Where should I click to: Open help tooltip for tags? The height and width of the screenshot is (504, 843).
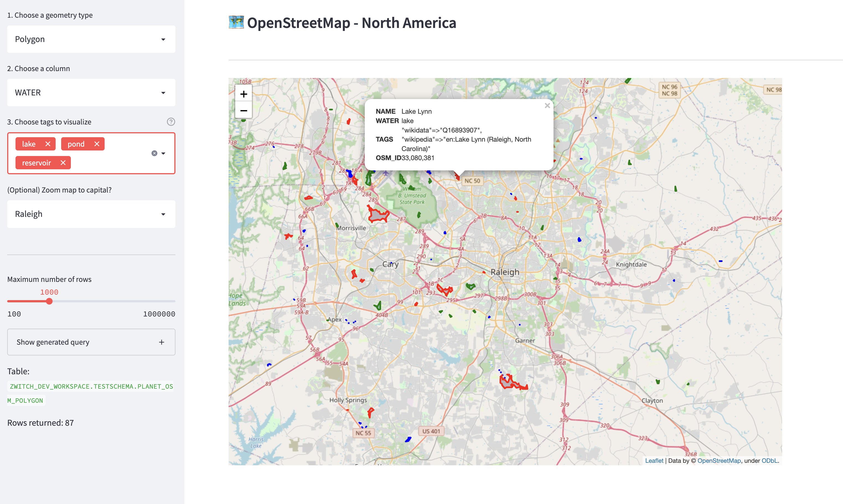coord(171,122)
